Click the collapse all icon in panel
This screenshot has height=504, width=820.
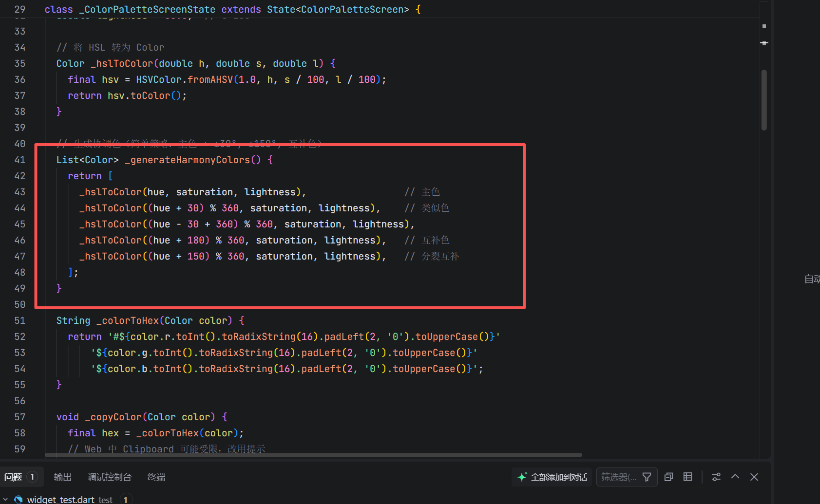point(668,477)
